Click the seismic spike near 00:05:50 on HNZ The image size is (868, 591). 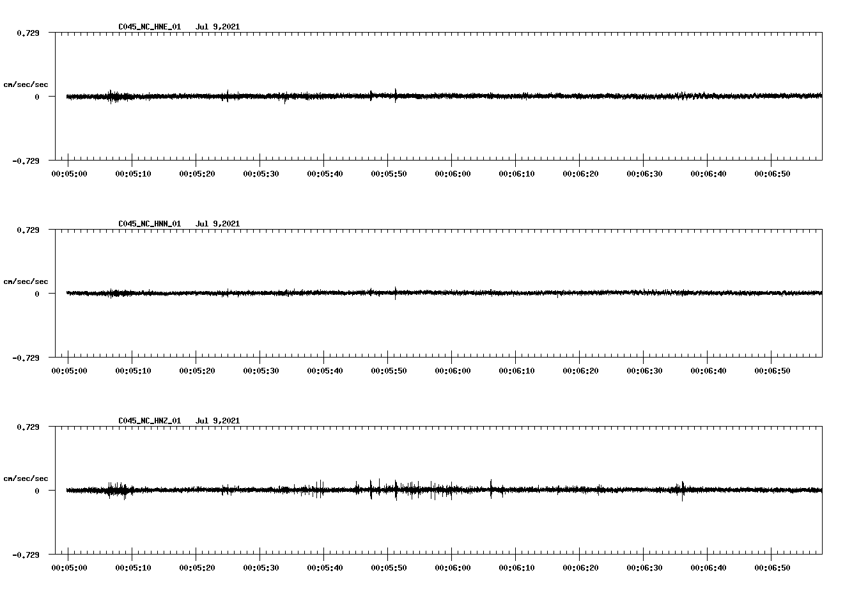(x=396, y=489)
